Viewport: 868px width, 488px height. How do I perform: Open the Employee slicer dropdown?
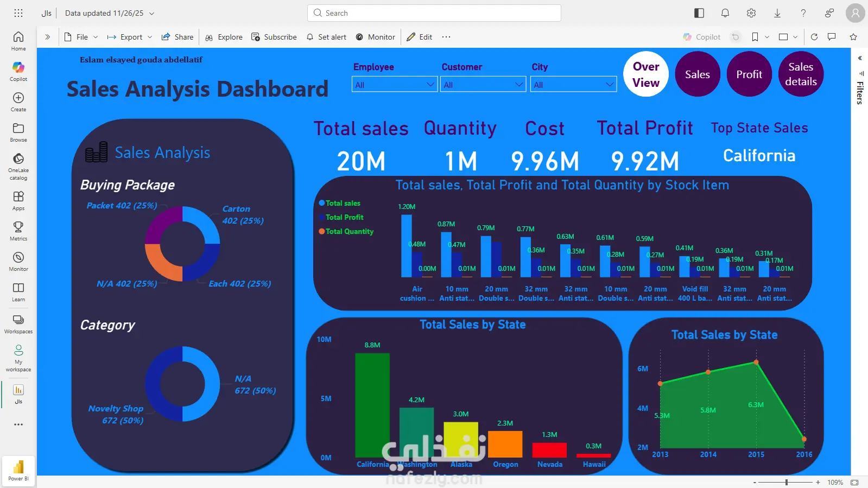click(395, 85)
